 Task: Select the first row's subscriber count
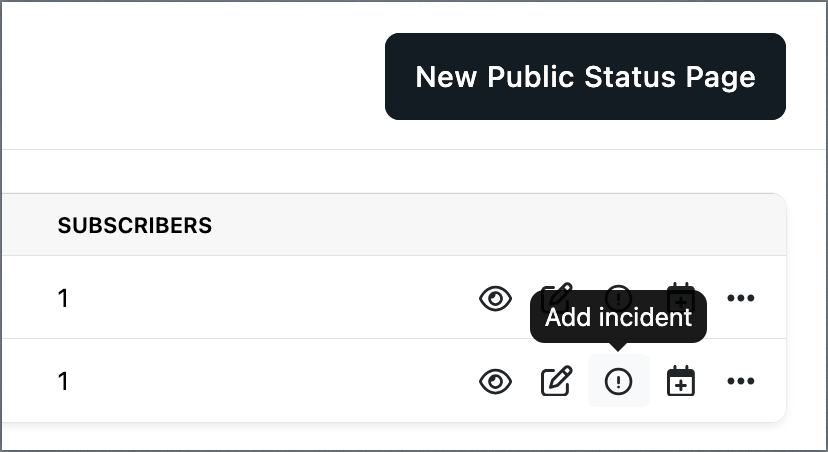(x=63, y=298)
